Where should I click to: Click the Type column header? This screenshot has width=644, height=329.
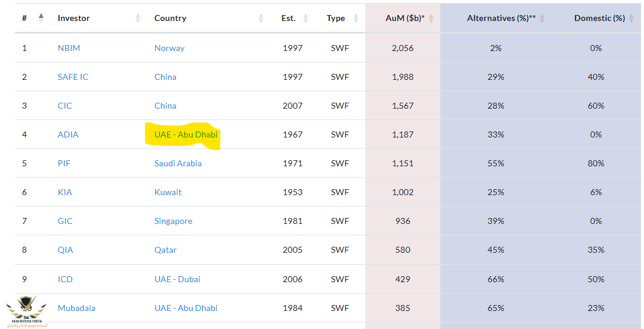coord(336,18)
